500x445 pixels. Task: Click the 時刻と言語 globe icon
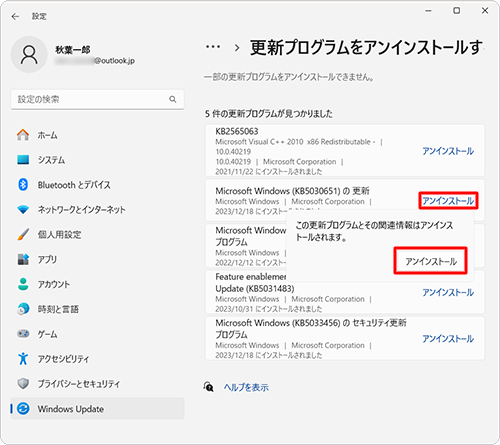[x=23, y=309]
